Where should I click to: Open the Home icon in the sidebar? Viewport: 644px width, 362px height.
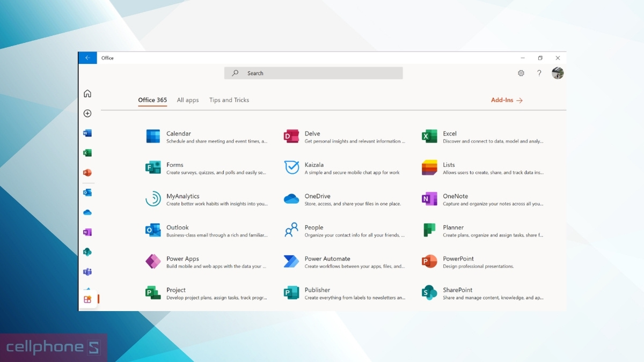coord(87,94)
